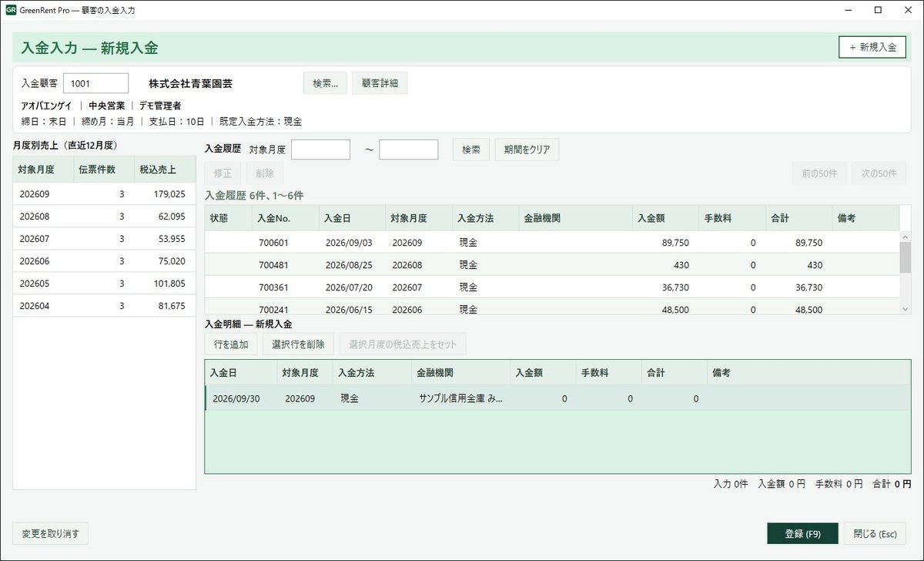Viewport: 924px width, 561px height.
Task: Click 変更を取り消す button
Action: (x=51, y=533)
